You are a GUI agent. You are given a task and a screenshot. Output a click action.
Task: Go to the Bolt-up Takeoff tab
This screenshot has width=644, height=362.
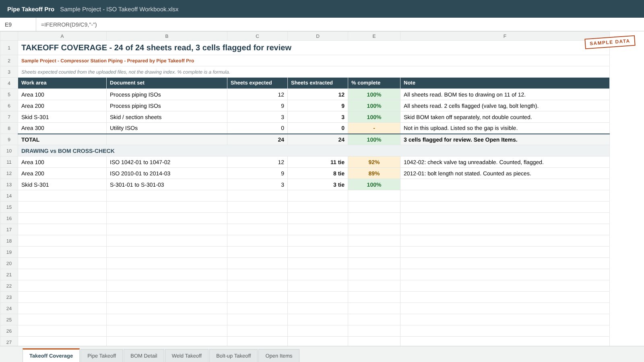(233, 356)
